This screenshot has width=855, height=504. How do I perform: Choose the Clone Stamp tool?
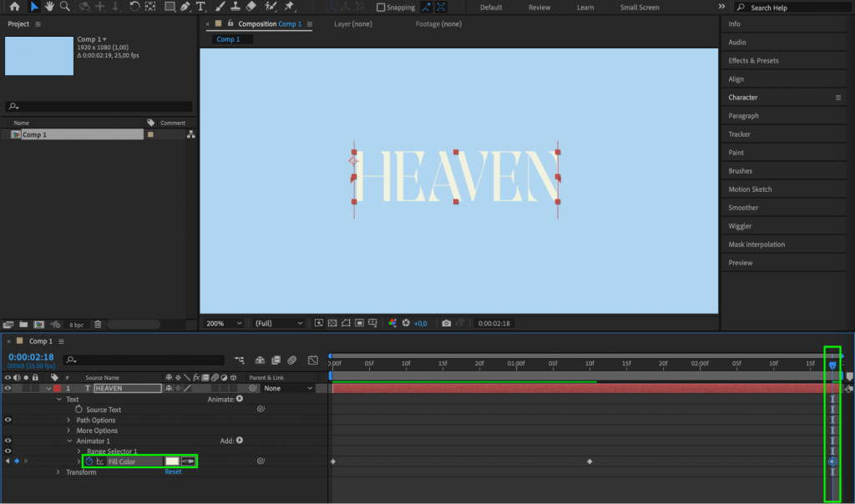(235, 7)
